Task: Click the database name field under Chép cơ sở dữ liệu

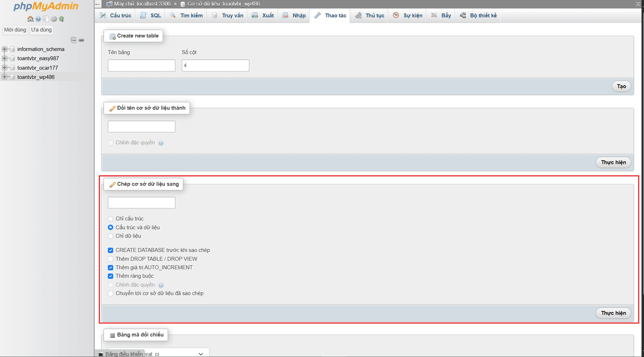Action: coord(141,202)
